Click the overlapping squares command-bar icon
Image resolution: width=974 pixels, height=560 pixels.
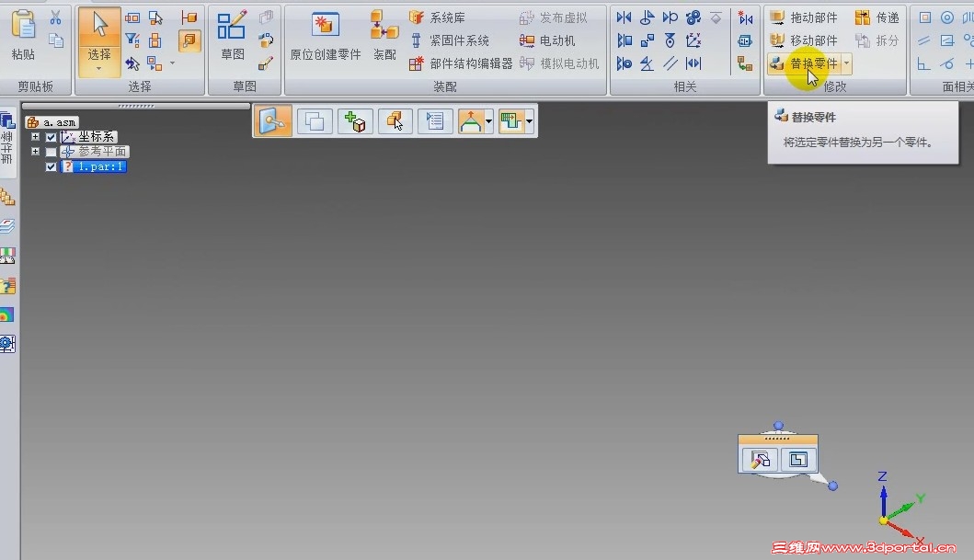click(x=315, y=121)
